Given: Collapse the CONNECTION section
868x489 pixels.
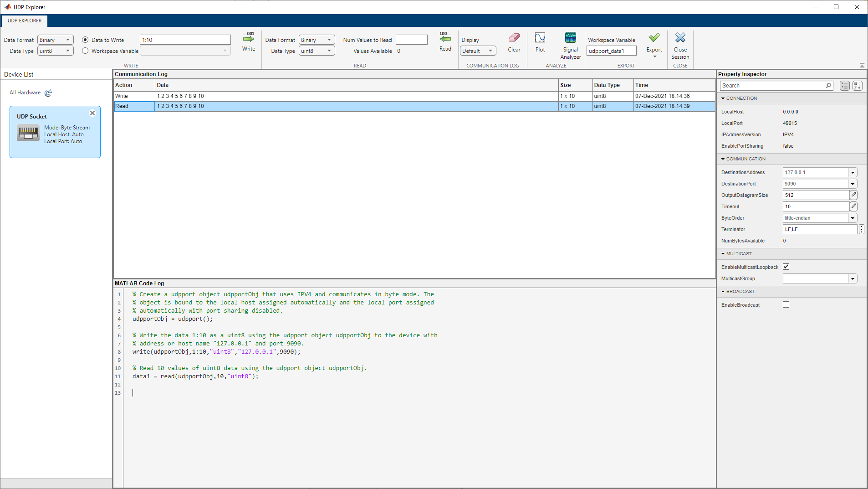Looking at the screenshot, I should click(x=723, y=98).
